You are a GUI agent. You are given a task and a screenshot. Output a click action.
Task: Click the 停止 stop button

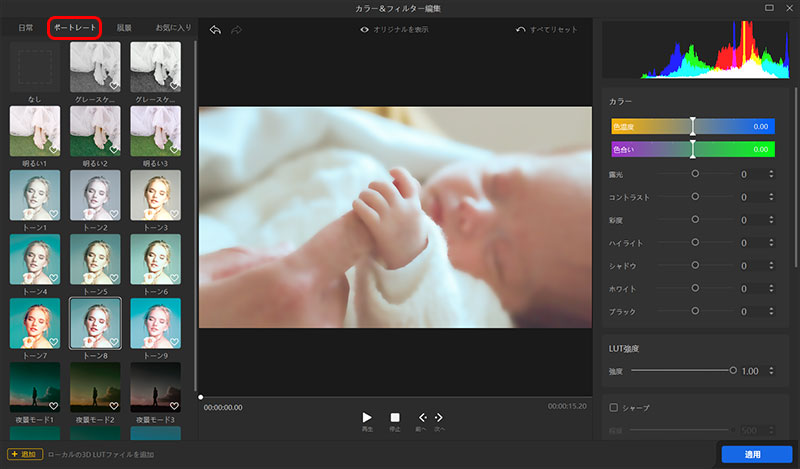[x=395, y=417]
